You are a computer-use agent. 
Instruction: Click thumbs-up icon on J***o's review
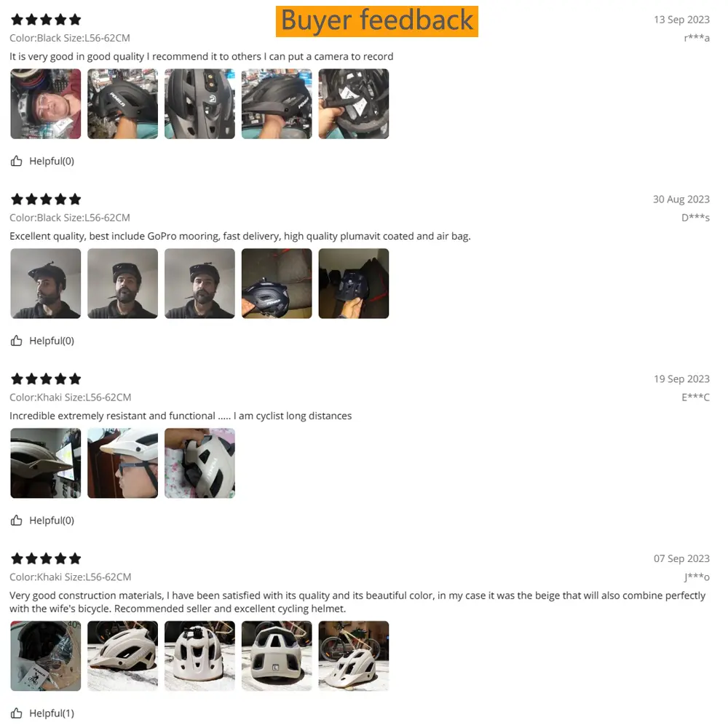click(16, 713)
